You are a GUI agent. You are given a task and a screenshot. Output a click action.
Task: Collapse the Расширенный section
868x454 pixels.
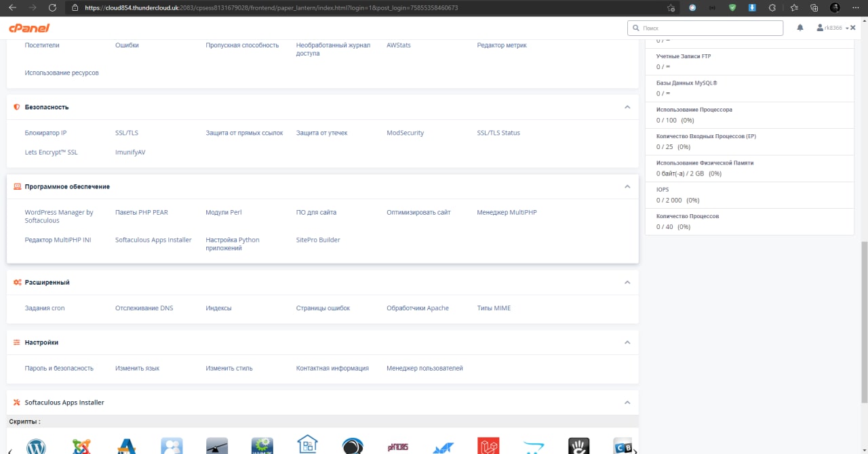pyautogui.click(x=627, y=282)
